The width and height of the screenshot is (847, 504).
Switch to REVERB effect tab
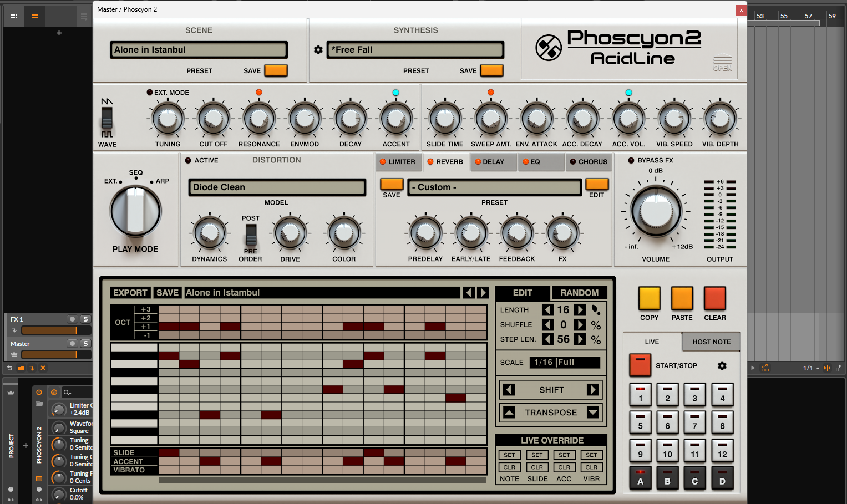point(445,162)
